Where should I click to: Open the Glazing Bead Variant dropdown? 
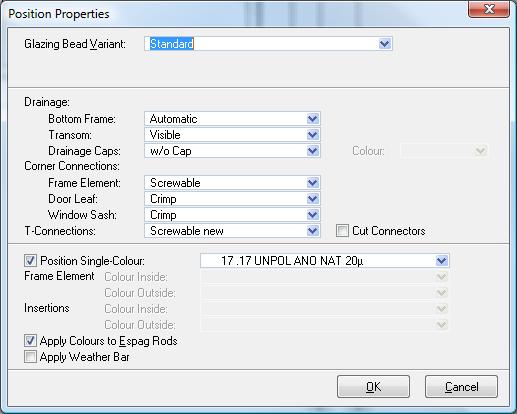(385, 44)
